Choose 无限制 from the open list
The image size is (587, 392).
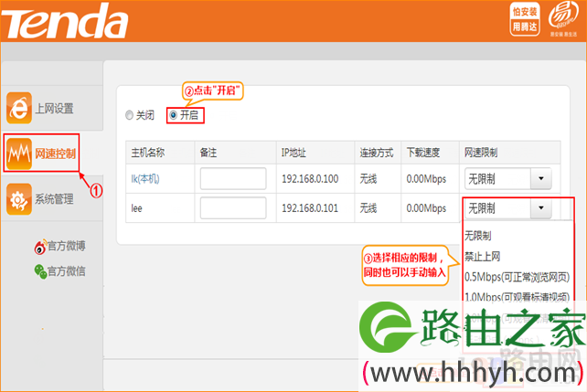click(477, 236)
